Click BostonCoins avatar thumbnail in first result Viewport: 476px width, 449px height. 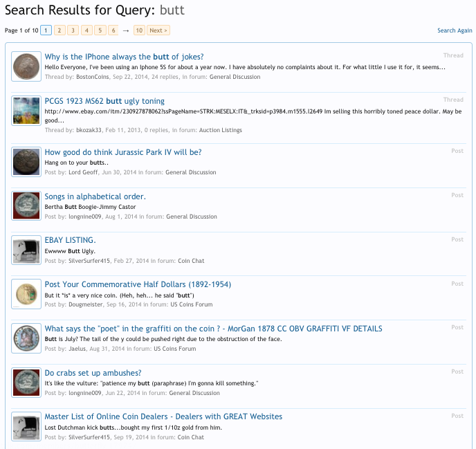coord(26,66)
